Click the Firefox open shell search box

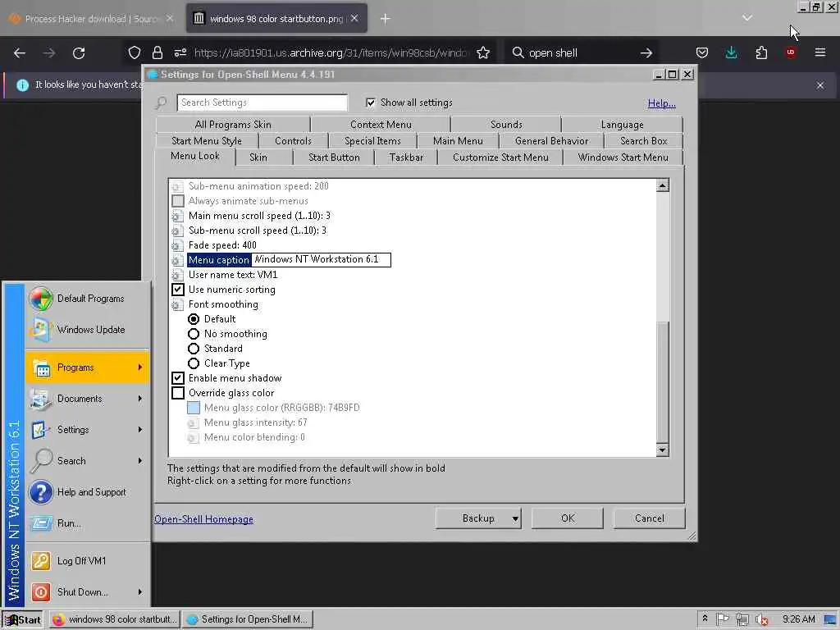[581, 52]
